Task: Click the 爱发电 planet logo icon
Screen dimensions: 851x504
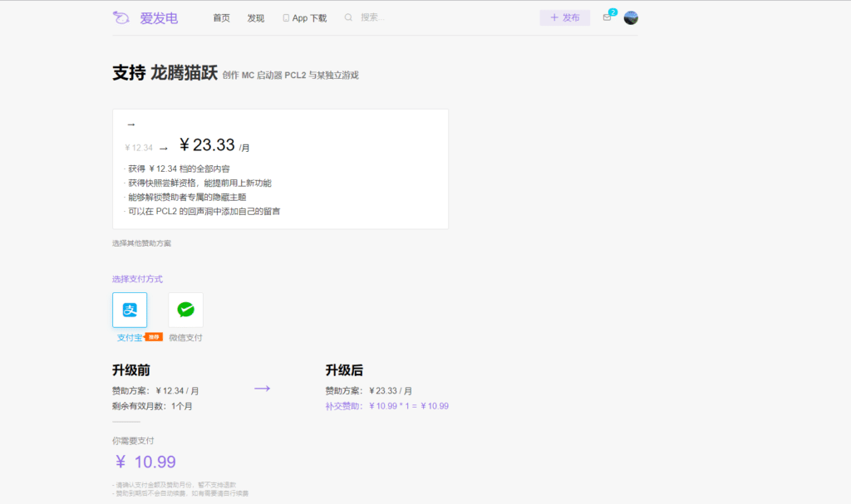Action: 121,17
